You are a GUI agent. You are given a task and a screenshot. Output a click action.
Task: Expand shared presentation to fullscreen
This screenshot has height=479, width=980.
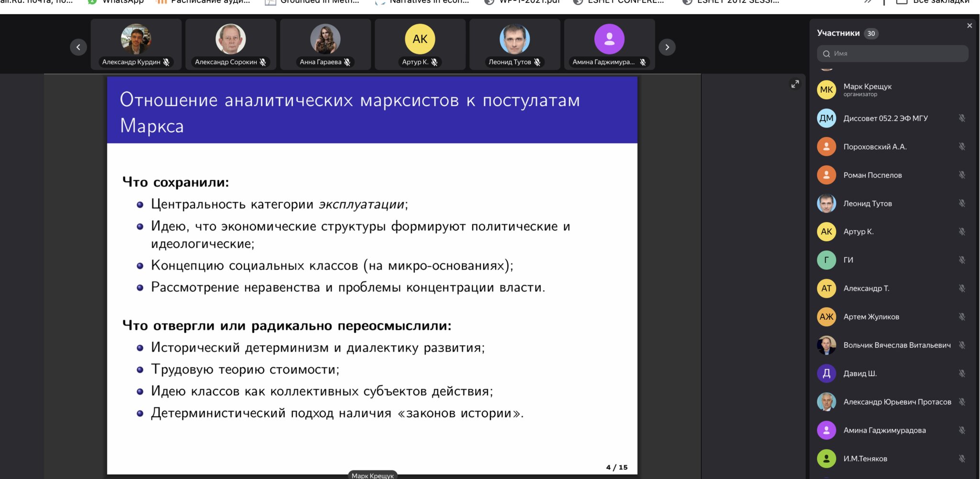pos(795,84)
